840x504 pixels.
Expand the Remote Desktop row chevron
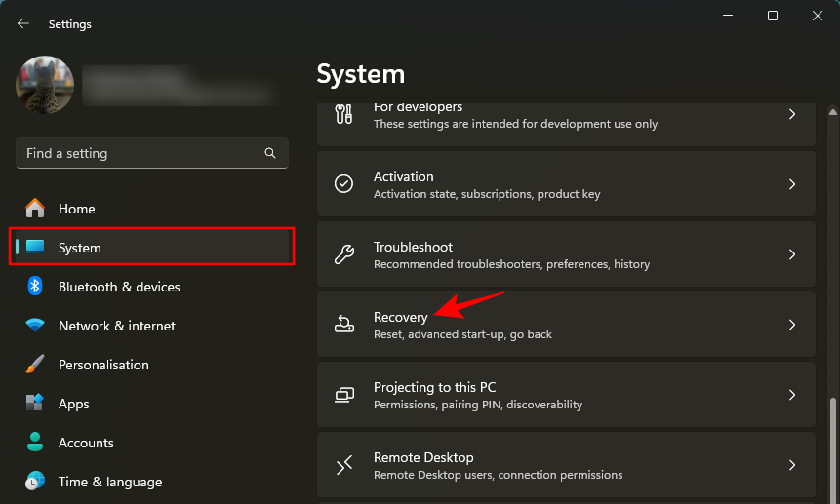click(792, 464)
